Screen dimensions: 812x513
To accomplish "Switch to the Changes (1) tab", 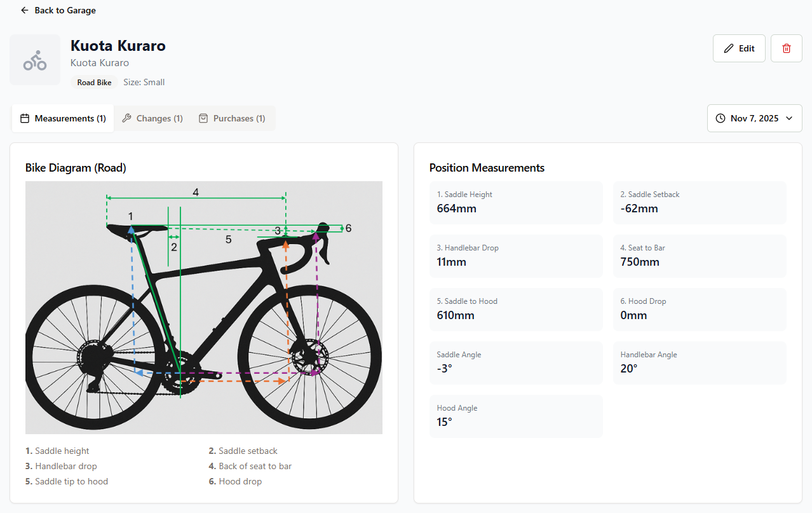I will point(152,118).
